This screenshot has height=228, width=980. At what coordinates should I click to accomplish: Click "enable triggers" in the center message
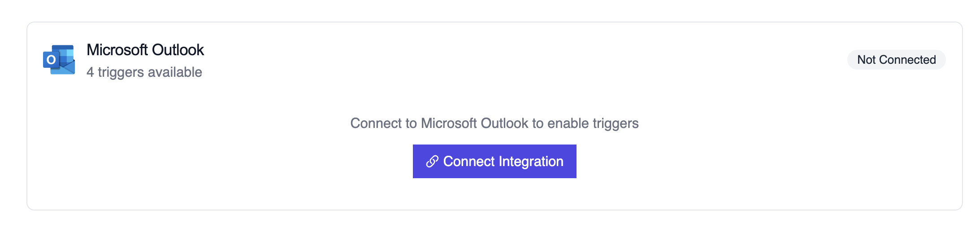(593, 123)
